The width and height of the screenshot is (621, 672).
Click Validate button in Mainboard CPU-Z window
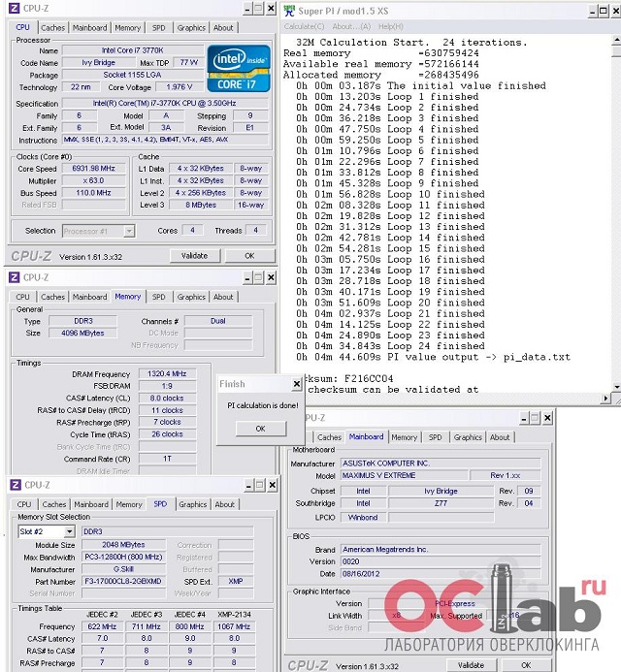tap(471, 665)
